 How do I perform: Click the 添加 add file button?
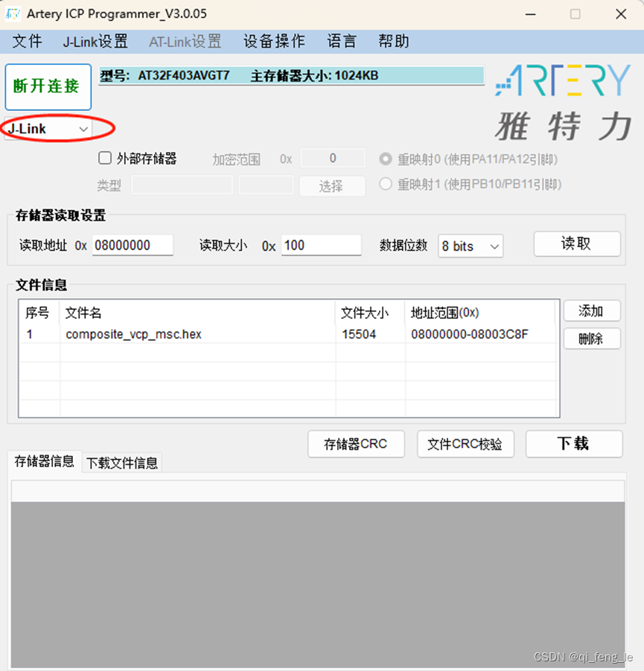[592, 311]
